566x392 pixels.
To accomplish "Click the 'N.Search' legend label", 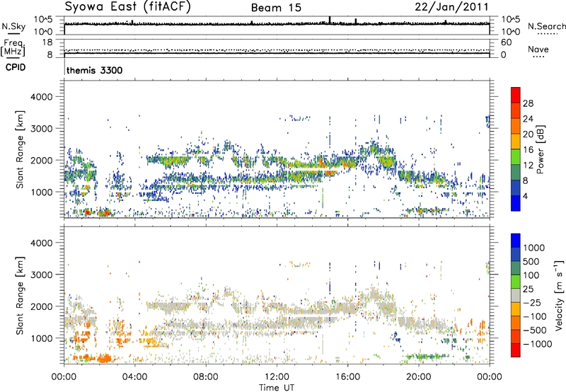I will (547, 26).
